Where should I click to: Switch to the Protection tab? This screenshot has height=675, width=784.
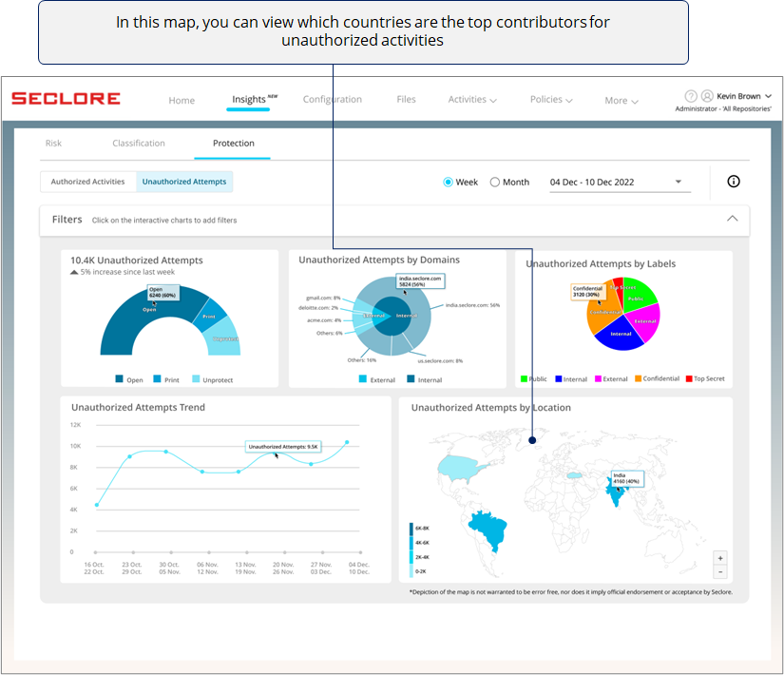point(234,144)
